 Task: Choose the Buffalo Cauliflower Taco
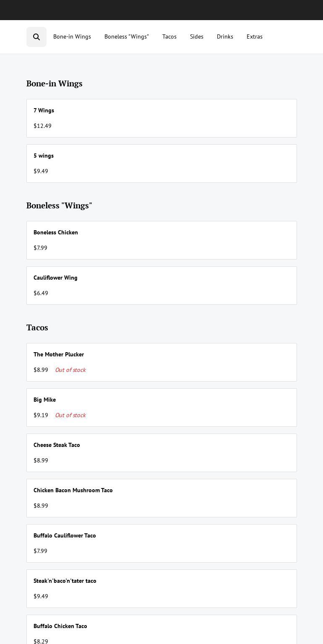click(161, 543)
